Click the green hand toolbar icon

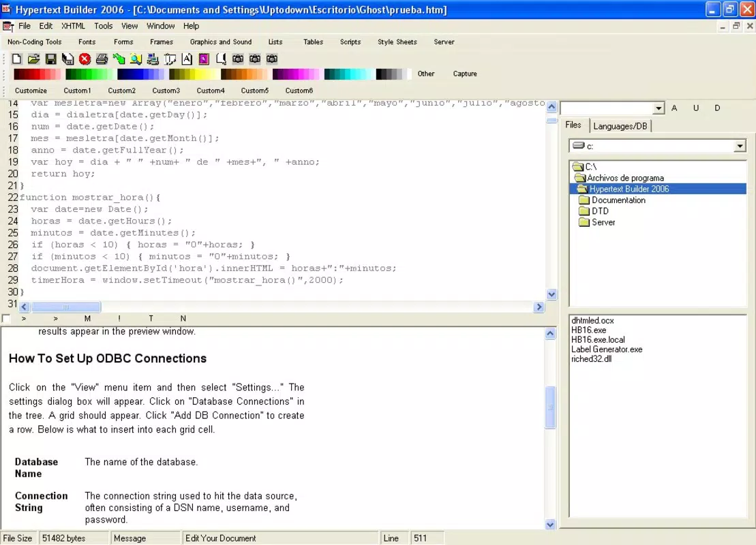[x=119, y=59]
